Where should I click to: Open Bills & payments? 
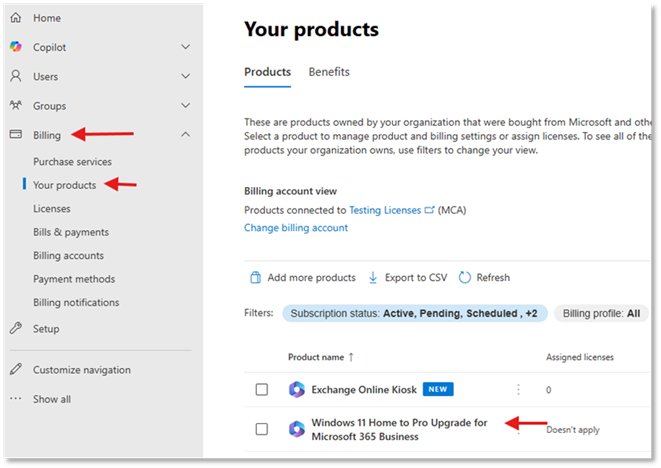coord(71,232)
